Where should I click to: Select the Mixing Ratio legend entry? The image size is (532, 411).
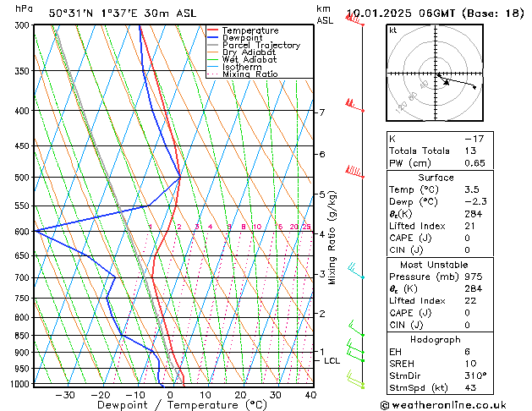click(x=243, y=74)
